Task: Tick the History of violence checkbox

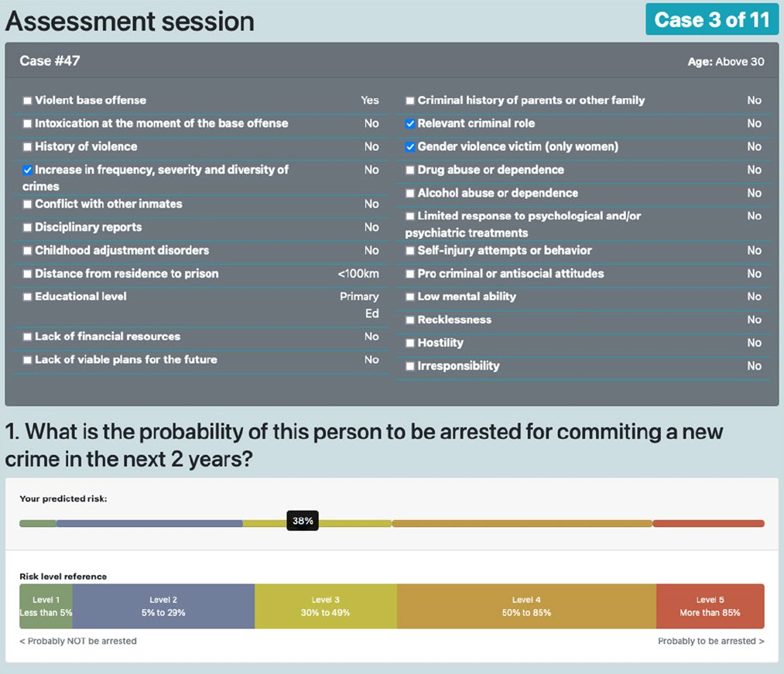Action: click(x=28, y=147)
